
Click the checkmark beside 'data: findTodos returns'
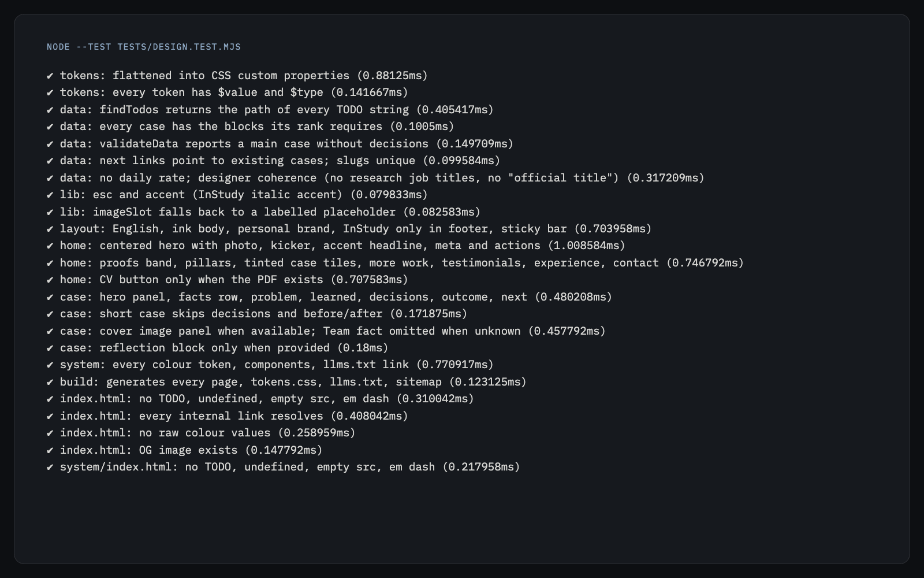pos(50,110)
